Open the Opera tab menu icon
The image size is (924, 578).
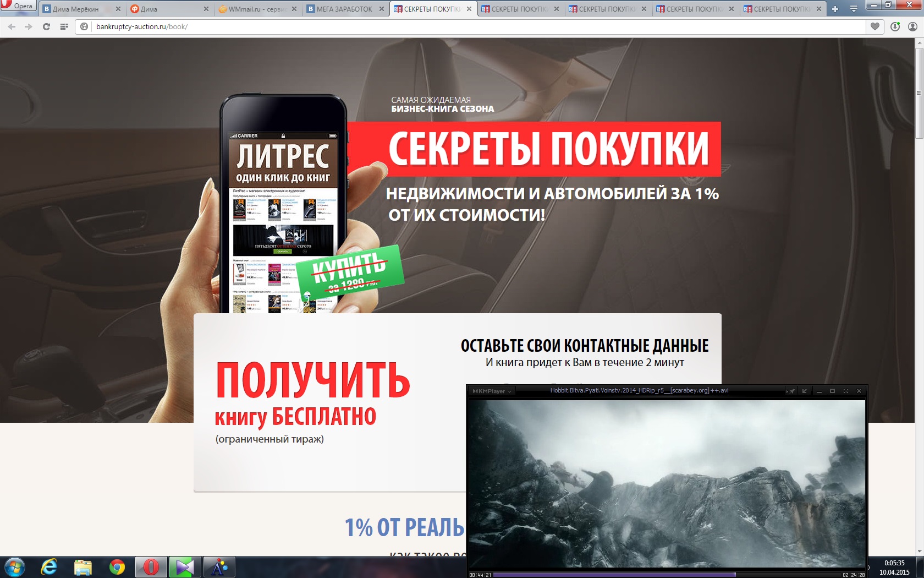(x=854, y=9)
